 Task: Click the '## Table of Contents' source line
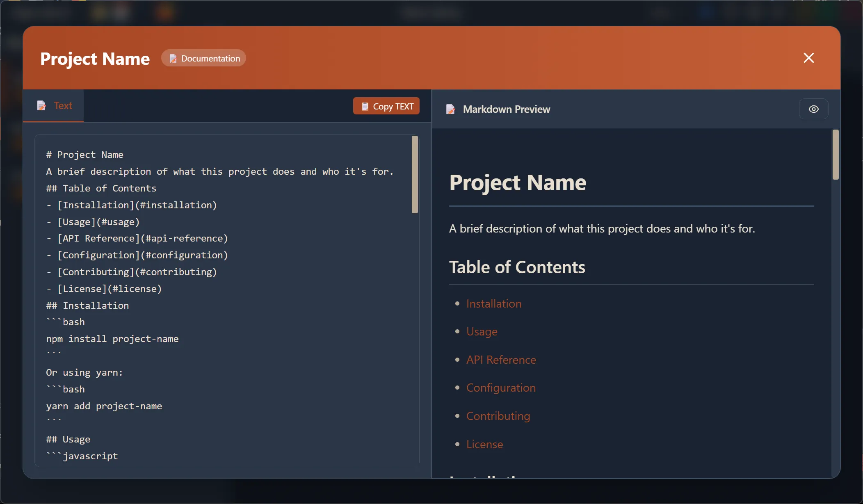(x=101, y=188)
